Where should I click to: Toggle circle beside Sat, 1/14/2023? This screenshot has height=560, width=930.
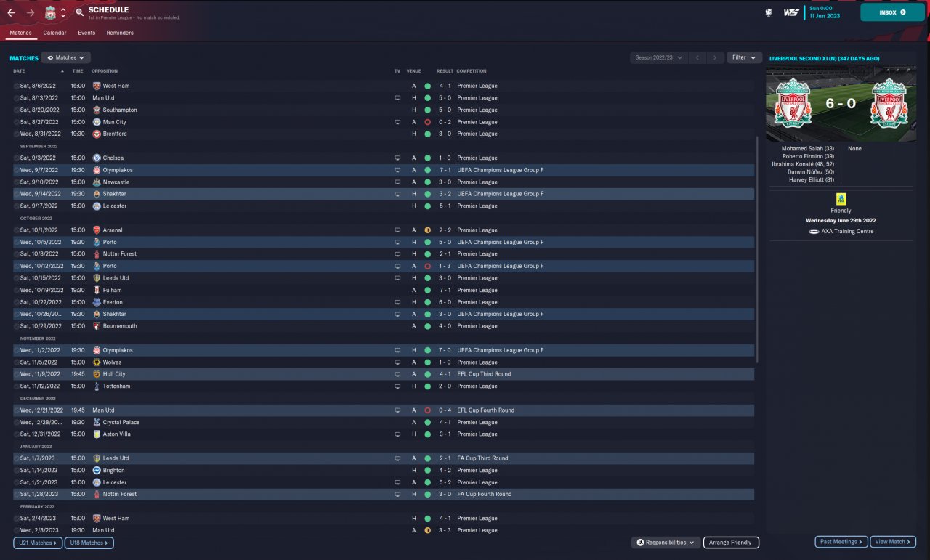[16, 471]
